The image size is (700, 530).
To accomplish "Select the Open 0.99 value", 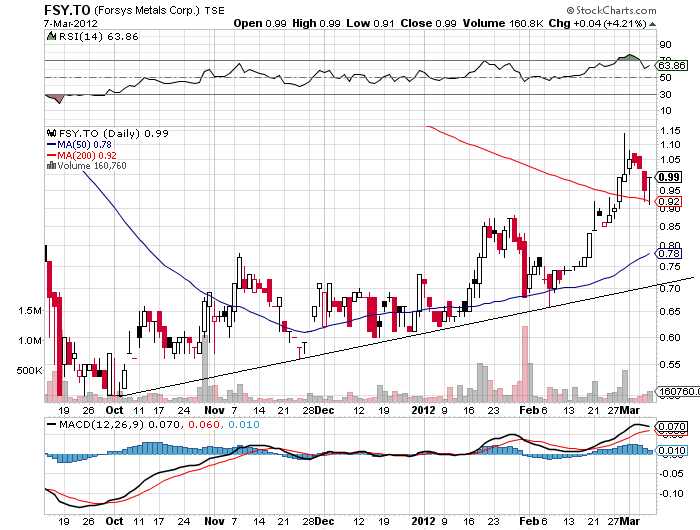I will [x=260, y=23].
